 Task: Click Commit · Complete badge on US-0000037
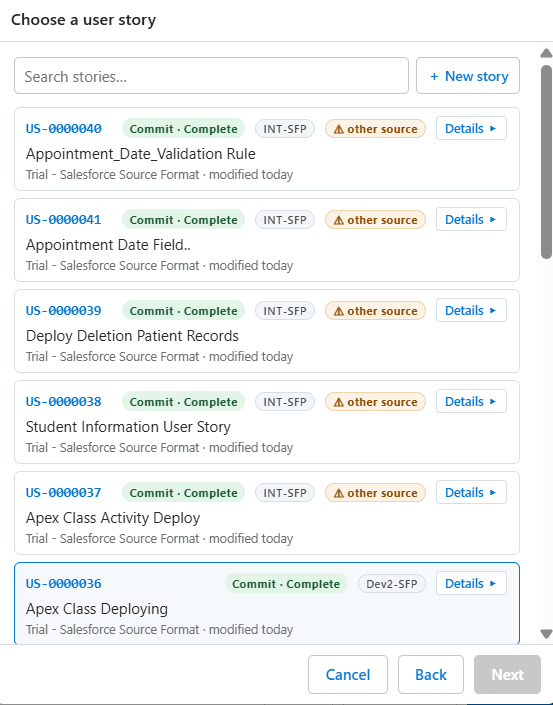(x=183, y=493)
